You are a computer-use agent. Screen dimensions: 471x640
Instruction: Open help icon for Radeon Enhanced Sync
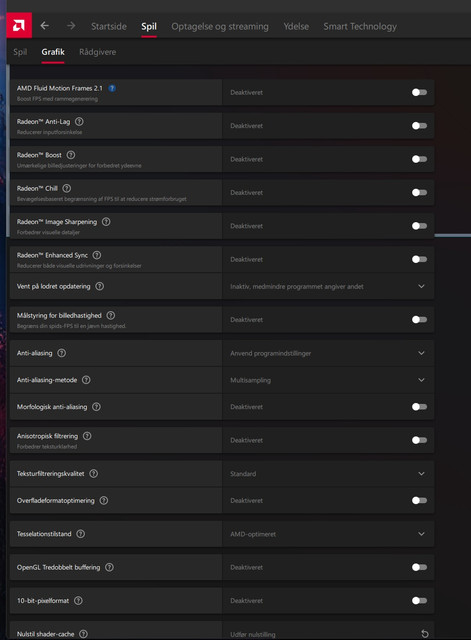[x=97, y=255]
